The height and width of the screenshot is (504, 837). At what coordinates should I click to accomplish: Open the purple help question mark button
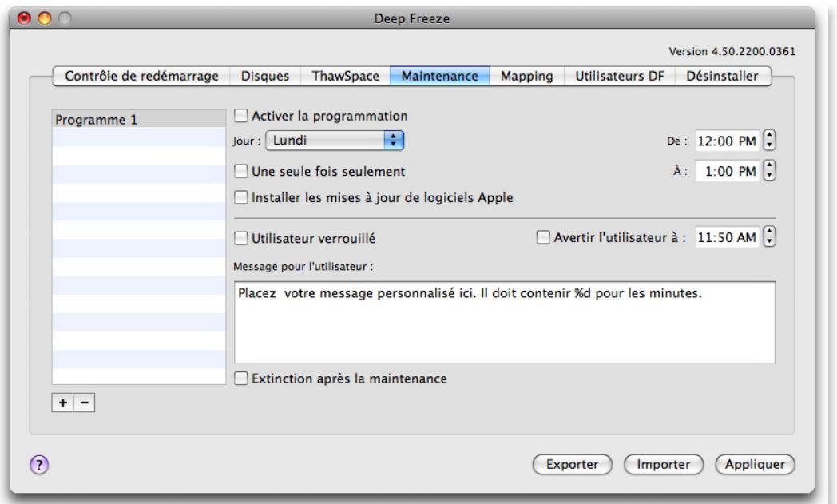tap(39, 465)
